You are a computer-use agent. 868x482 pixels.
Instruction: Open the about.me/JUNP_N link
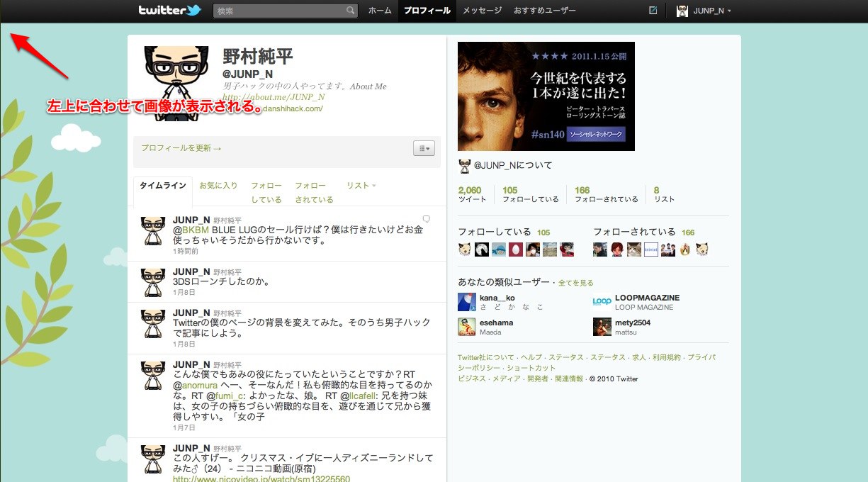(x=274, y=97)
